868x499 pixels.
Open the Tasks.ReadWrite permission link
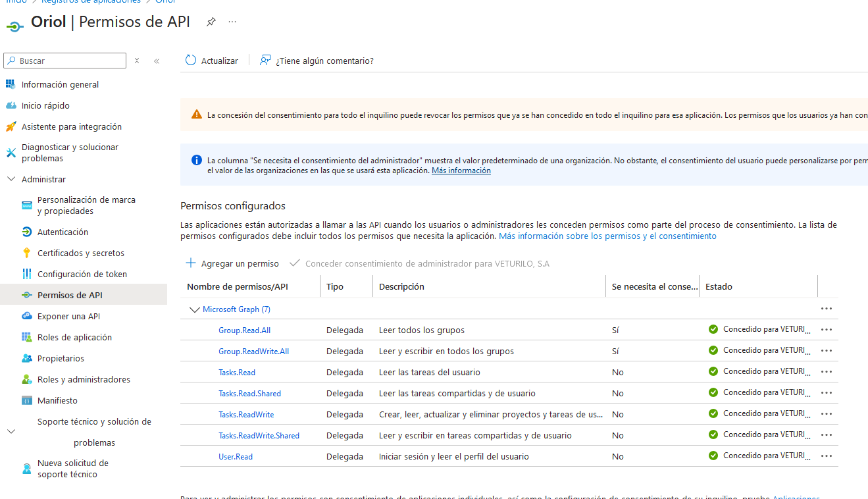point(246,415)
